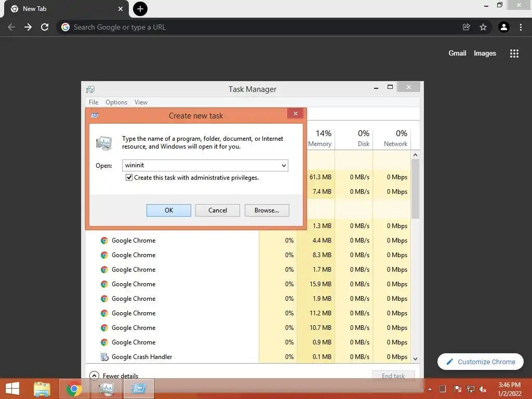Open the Chrome profile avatar
This screenshot has width=532, height=399.
(504, 27)
